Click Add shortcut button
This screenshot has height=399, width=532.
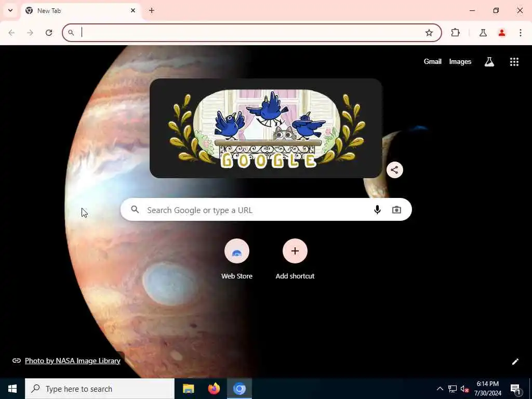click(295, 259)
